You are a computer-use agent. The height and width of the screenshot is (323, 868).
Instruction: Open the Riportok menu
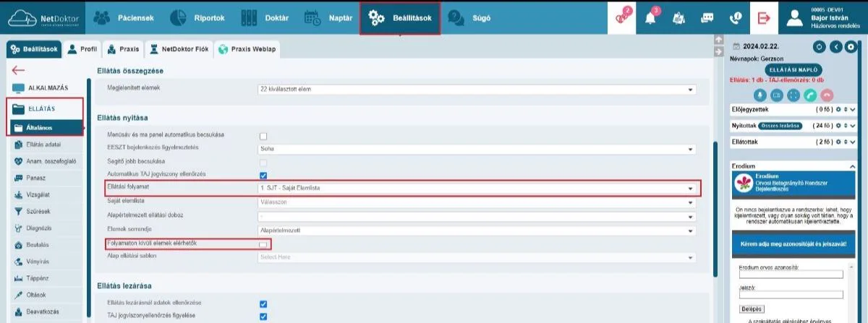pos(199,18)
